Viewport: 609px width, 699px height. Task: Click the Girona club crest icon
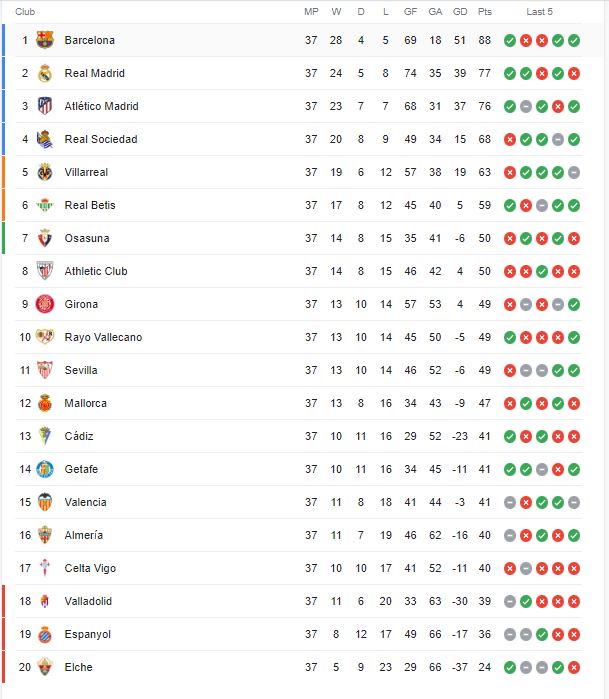(x=44, y=304)
